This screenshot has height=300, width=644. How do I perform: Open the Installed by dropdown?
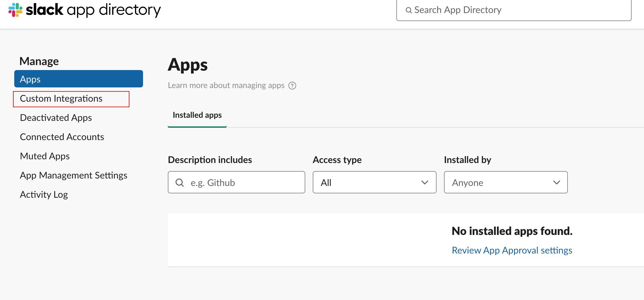coord(506,182)
